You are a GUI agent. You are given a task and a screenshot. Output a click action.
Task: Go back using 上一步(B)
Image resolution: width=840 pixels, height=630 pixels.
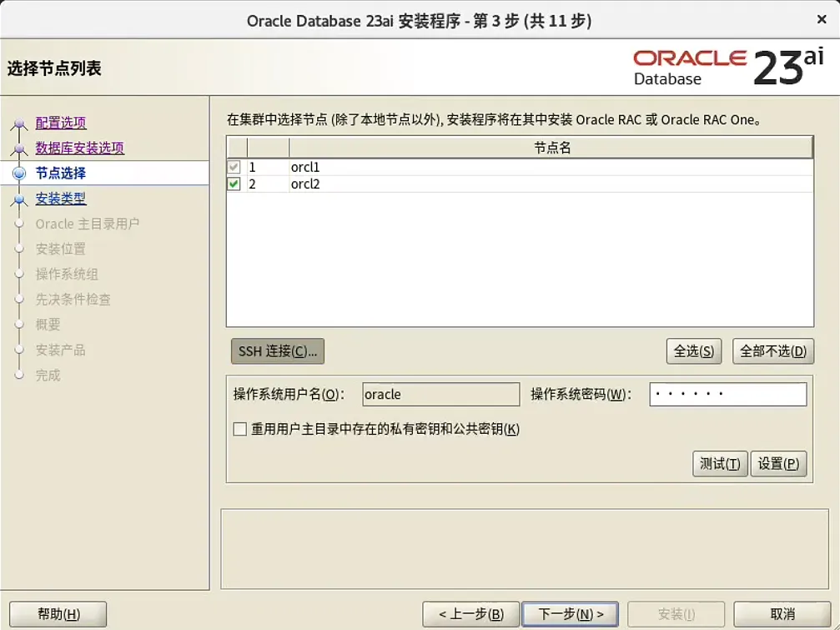(x=471, y=613)
